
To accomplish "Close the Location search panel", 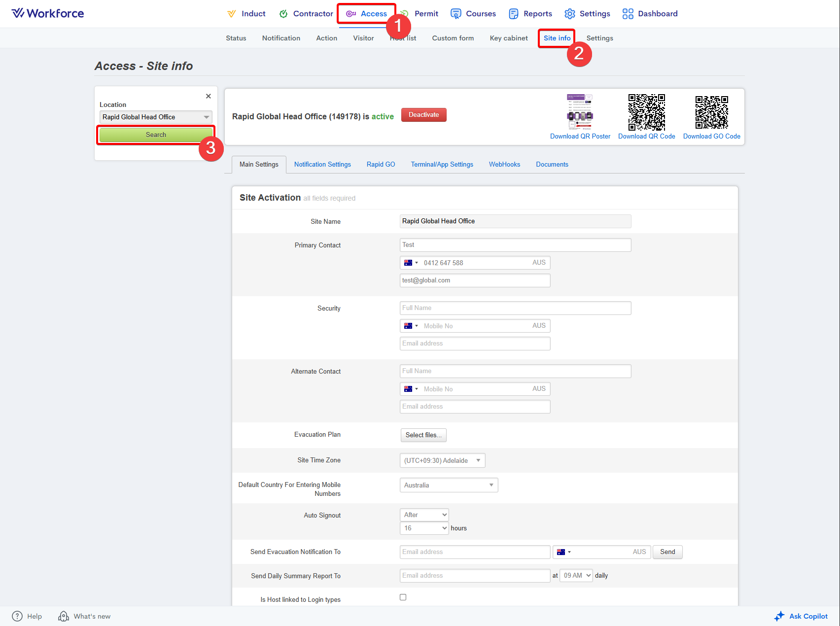I will click(208, 96).
